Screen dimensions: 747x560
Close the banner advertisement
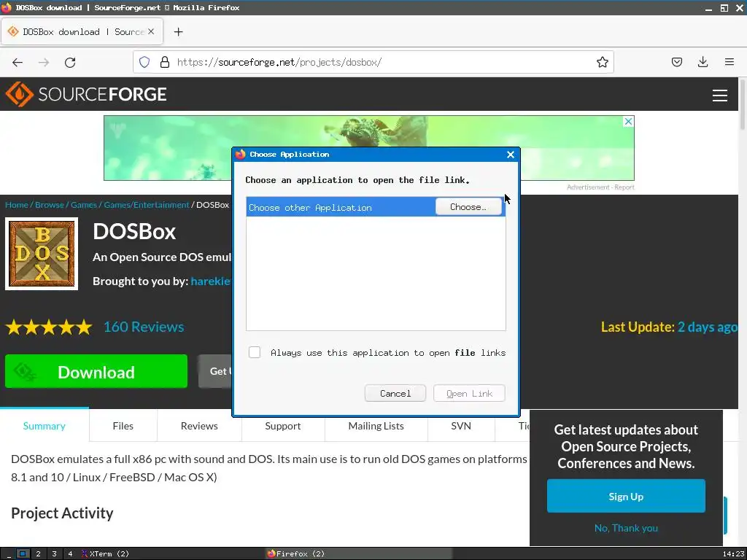click(628, 122)
